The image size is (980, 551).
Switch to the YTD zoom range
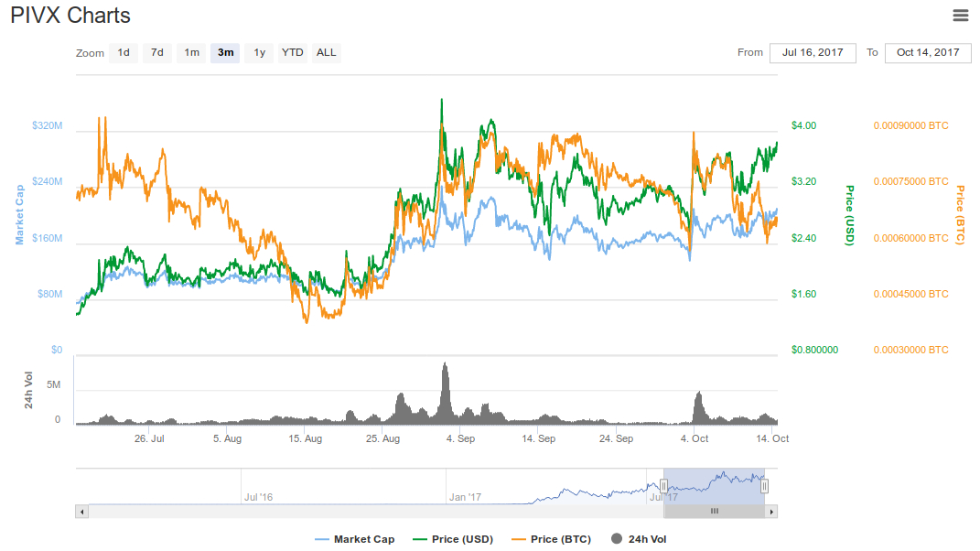pos(292,52)
